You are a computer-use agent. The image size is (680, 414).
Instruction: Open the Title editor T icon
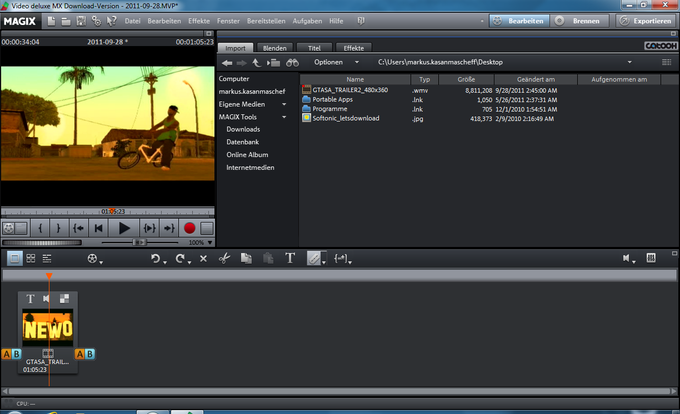click(290, 258)
